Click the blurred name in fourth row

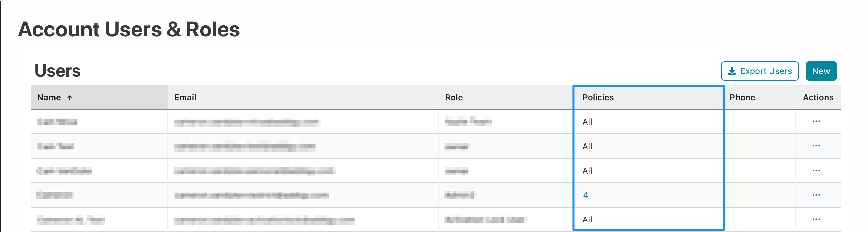click(x=54, y=195)
